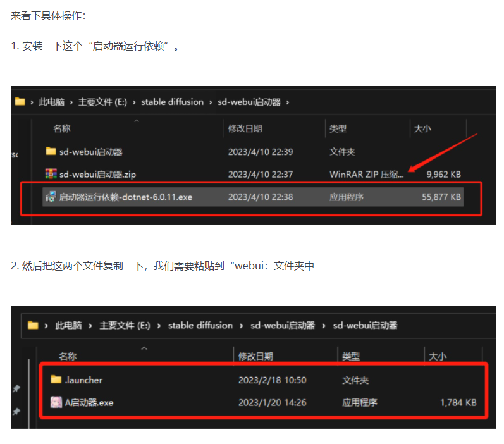Click the sd-webui启动器 folder icon in file list
The image size is (504, 444).
(x=51, y=152)
